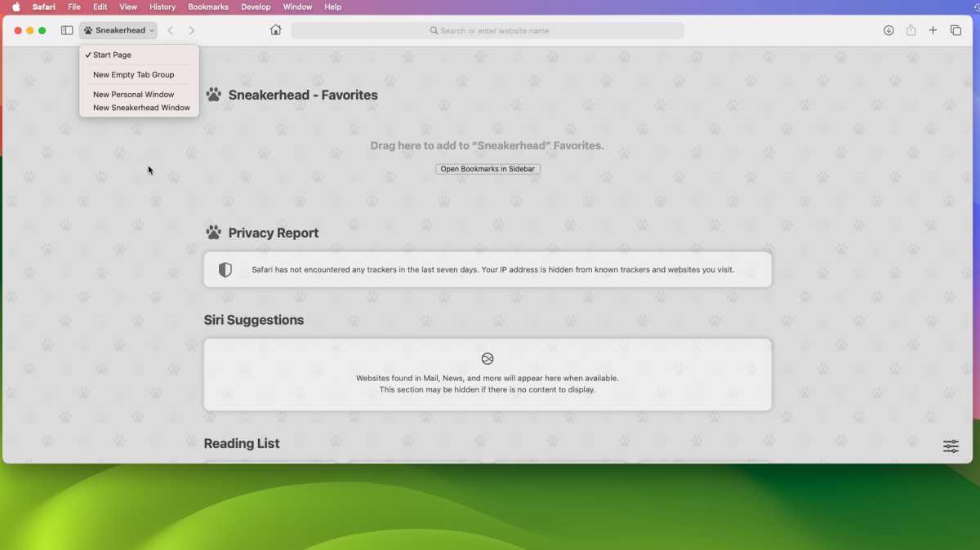Click the paw icon beside Sneakerhead Favorites
The height and width of the screenshot is (550, 980).
[214, 95]
